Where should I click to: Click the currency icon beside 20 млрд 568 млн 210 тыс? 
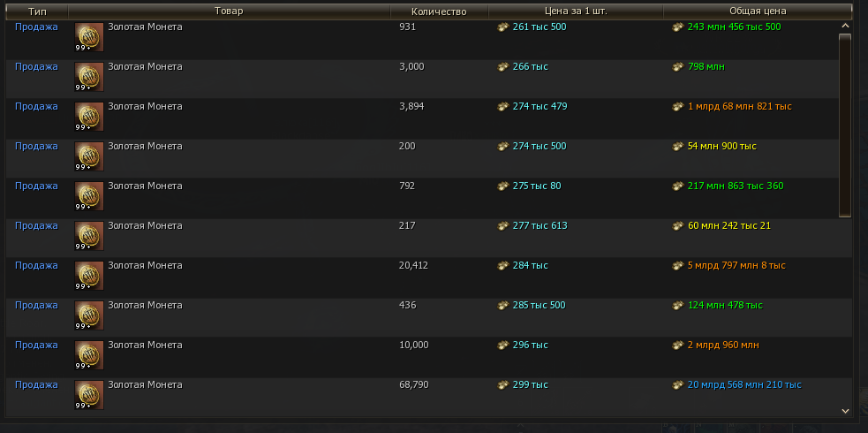[x=679, y=385]
